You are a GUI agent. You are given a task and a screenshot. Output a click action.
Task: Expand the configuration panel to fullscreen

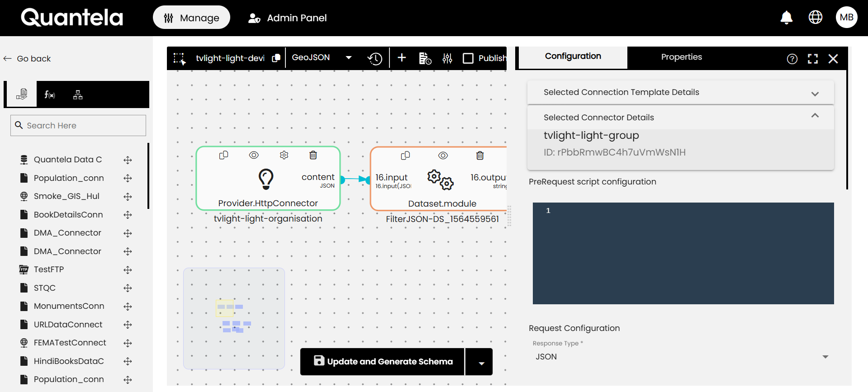tap(812, 59)
